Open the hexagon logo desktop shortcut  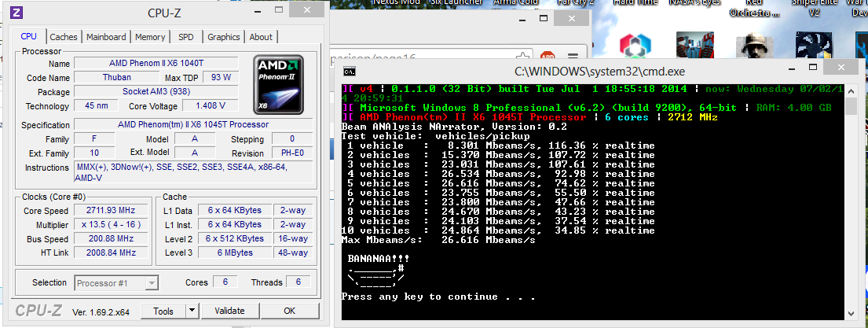click(634, 46)
